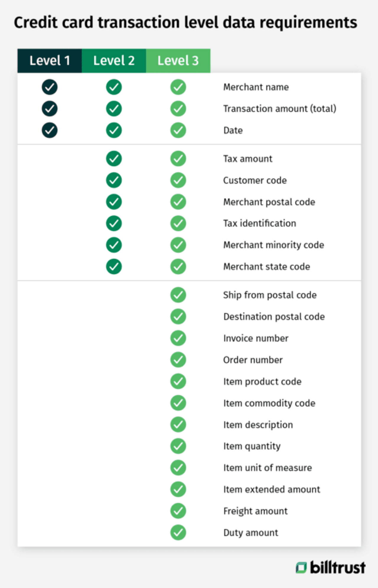378x588 pixels.
Task: Click Level 3 checkmark for Duty amount
Action: click(x=178, y=532)
